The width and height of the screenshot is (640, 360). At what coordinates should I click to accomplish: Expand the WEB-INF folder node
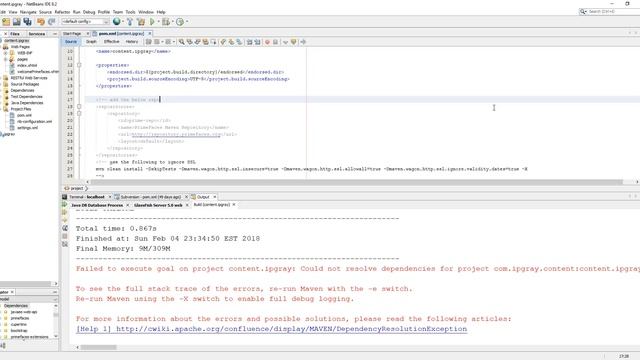[x=5, y=53]
